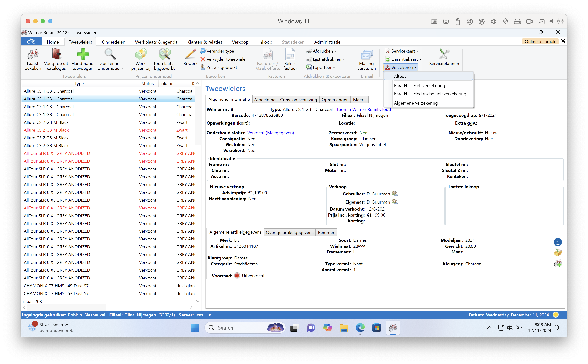This screenshot has width=588, height=364.
Task: Select CHAMONIX C7 HMS L49 Dust S7 row
Action: point(56,286)
